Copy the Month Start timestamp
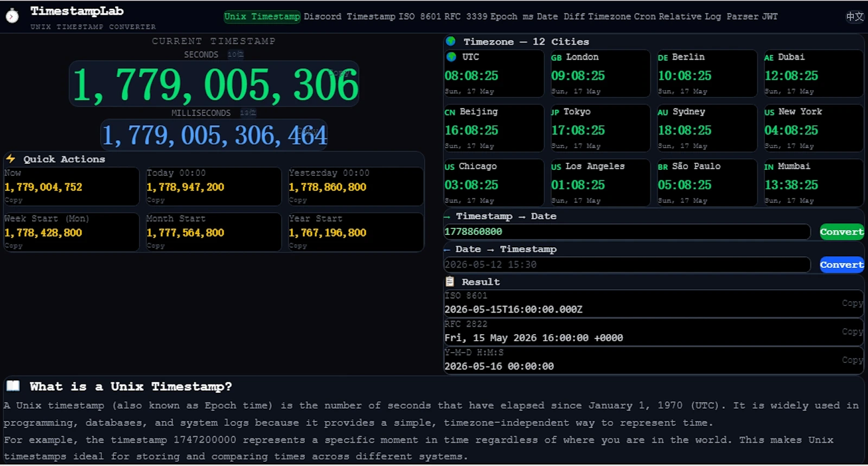 coord(156,246)
